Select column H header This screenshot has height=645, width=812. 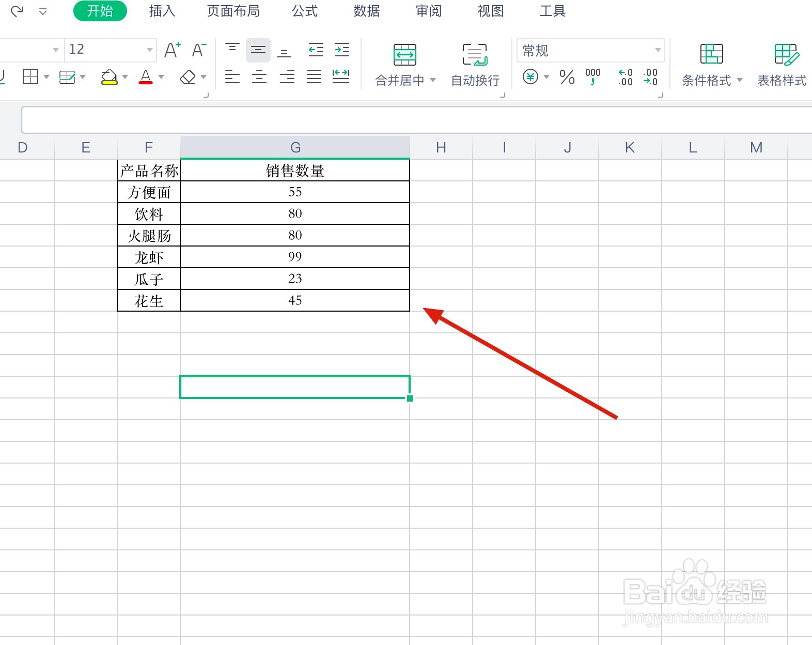[441, 148]
